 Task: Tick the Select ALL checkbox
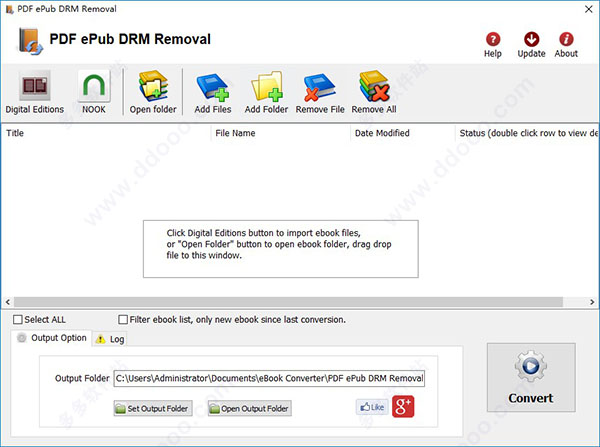[18, 320]
